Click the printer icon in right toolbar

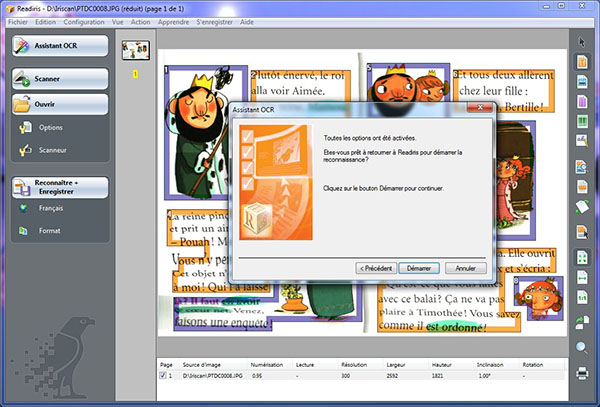(x=582, y=373)
